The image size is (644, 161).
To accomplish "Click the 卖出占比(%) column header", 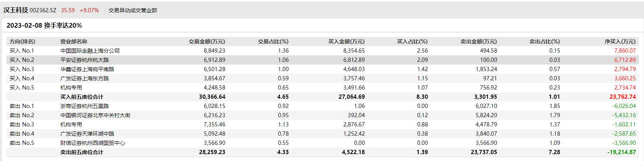I will tap(544, 41).
